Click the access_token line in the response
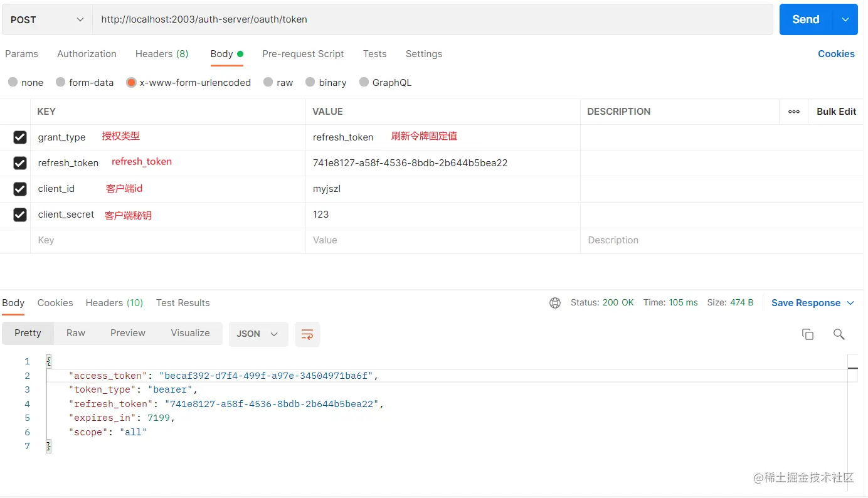Screen dimensions: 868x498 [x=224, y=376]
